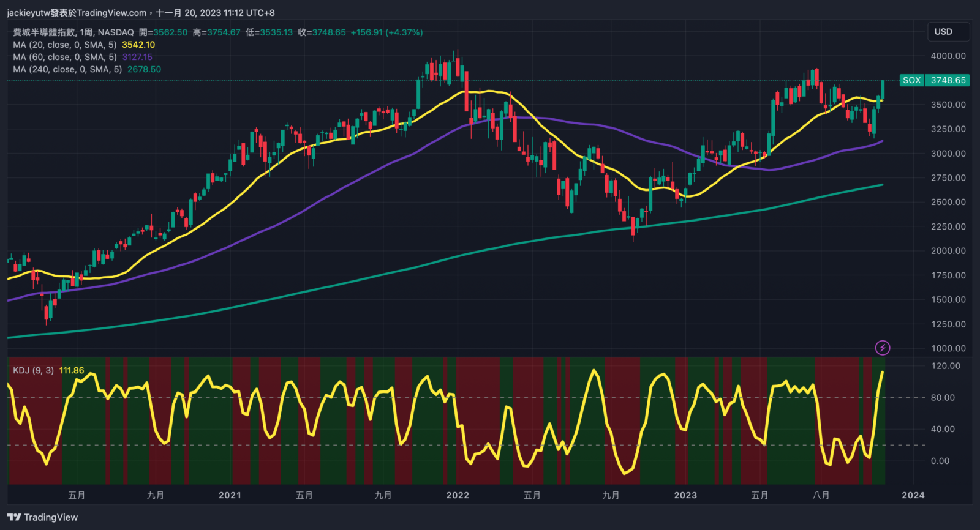Screen dimensions: 980x530
Task: Click the 120.00 label on KDJ scale
Action: [946, 366]
